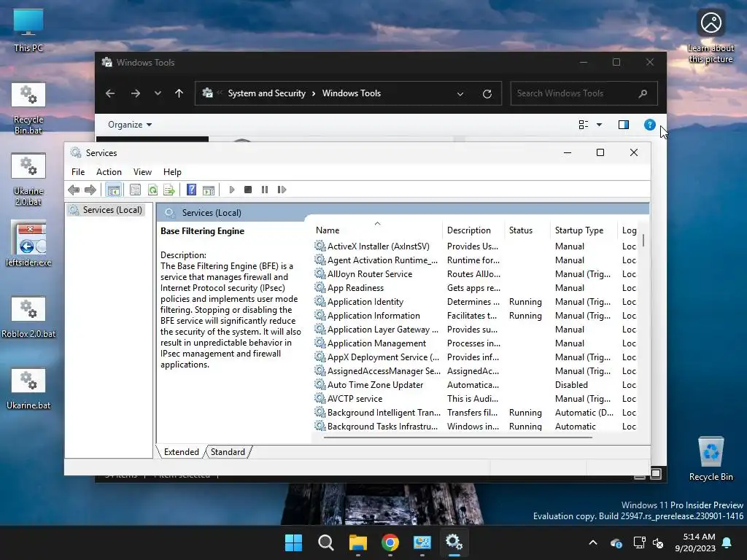This screenshot has width=747, height=560.
Task: Click the Back arrow in Services toolbar
Action: pyautogui.click(x=74, y=190)
